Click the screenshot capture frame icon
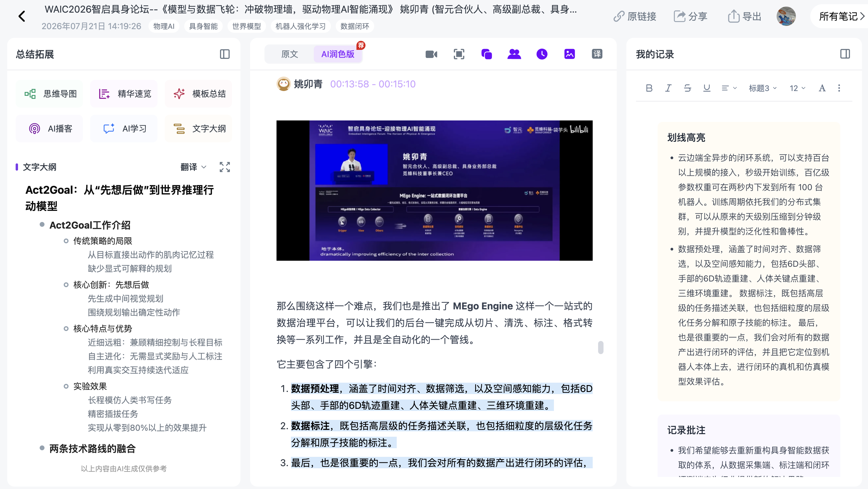The image size is (868, 489). pos(459,54)
